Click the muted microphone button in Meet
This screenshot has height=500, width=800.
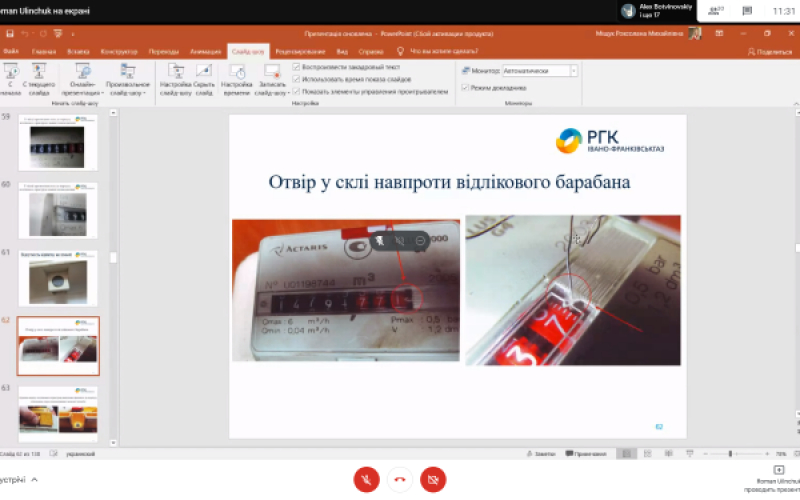(366, 480)
